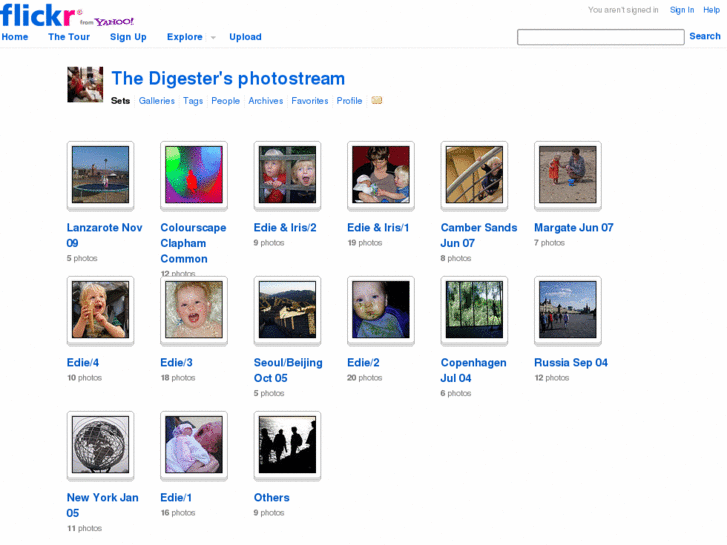Viewport: 727px width, 545px height.
Task: Open the Russia Sep 04 thumbnail
Action: click(x=567, y=310)
